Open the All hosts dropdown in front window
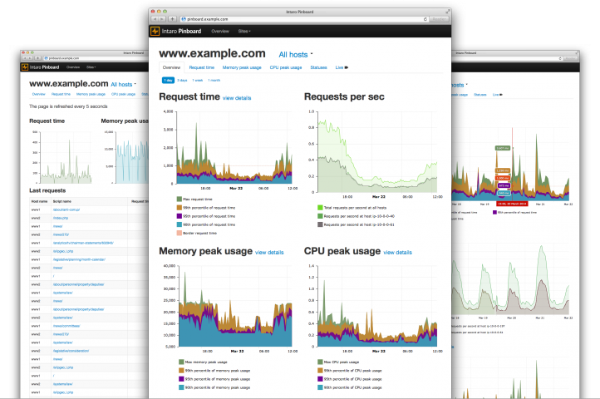The width and height of the screenshot is (600, 399). click(295, 54)
